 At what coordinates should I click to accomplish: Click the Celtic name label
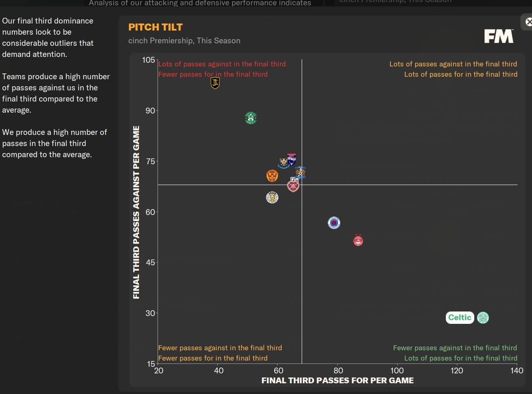(460, 318)
